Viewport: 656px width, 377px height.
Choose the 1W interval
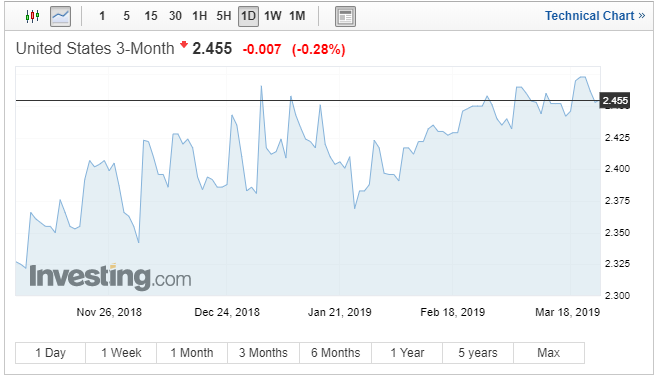273,16
